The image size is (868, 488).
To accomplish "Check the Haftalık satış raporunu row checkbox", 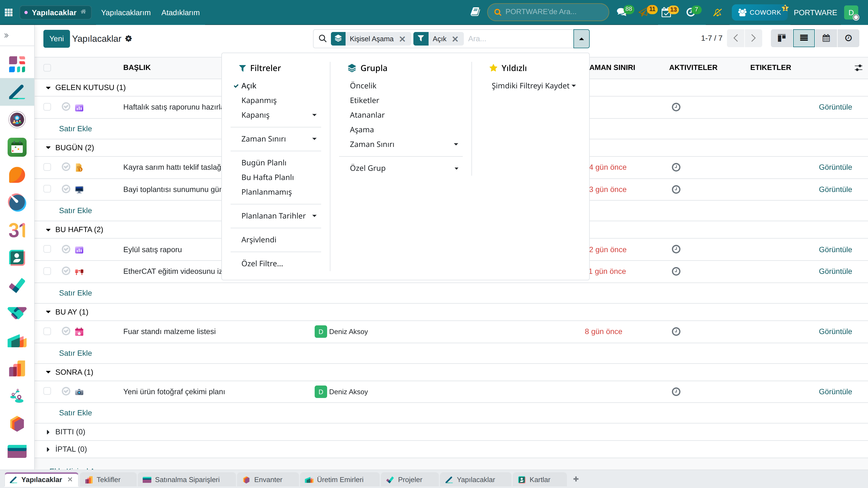I will 47,107.
